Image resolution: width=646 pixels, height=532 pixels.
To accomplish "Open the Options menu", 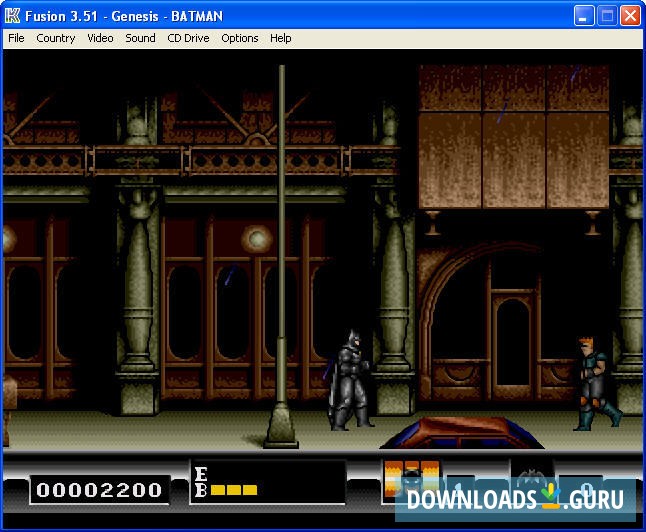I will tap(240, 38).
